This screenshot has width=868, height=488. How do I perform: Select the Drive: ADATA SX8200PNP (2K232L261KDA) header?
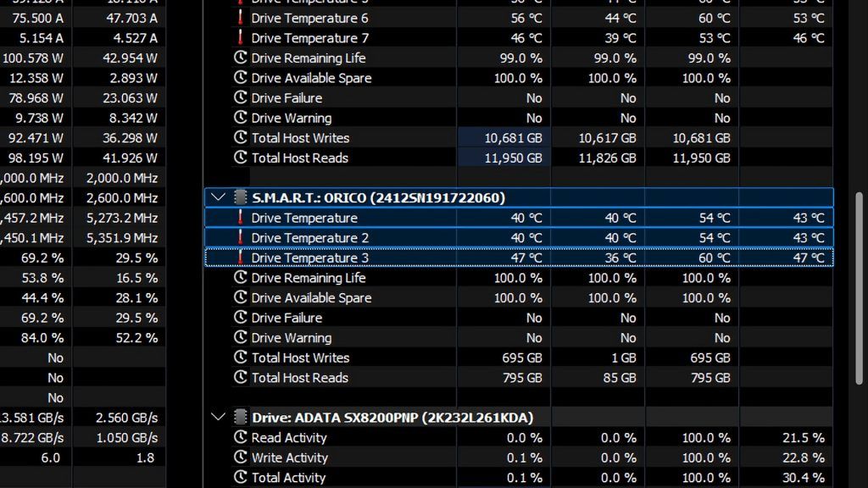coord(392,417)
